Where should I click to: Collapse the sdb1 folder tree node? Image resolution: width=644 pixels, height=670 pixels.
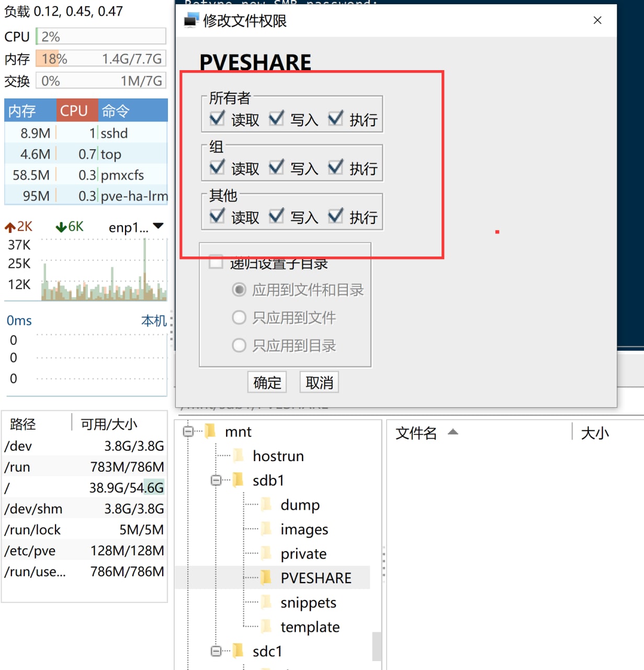tap(216, 480)
